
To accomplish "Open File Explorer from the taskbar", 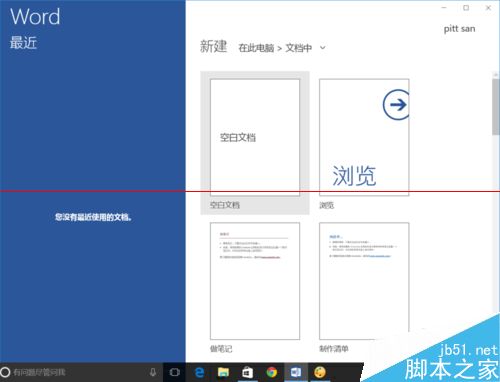I will [223, 372].
